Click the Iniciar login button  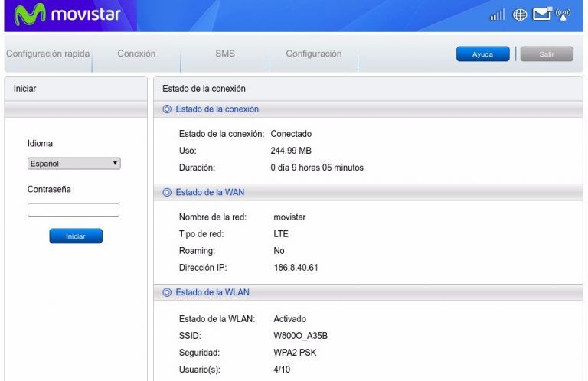pyautogui.click(x=76, y=236)
